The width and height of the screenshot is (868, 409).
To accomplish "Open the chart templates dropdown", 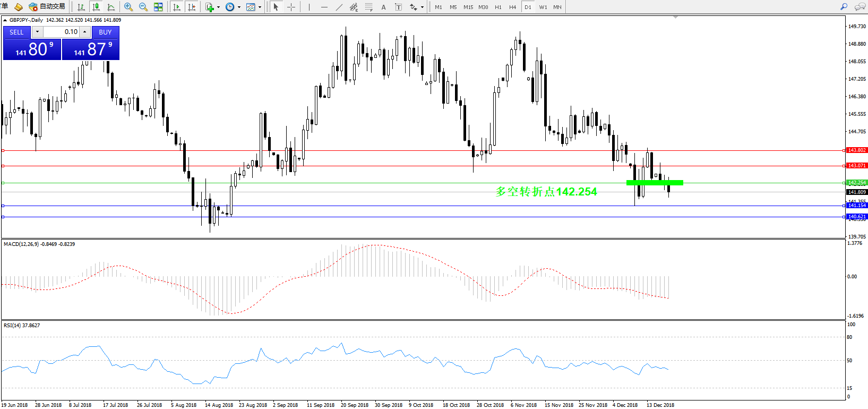I will (260, 7).
